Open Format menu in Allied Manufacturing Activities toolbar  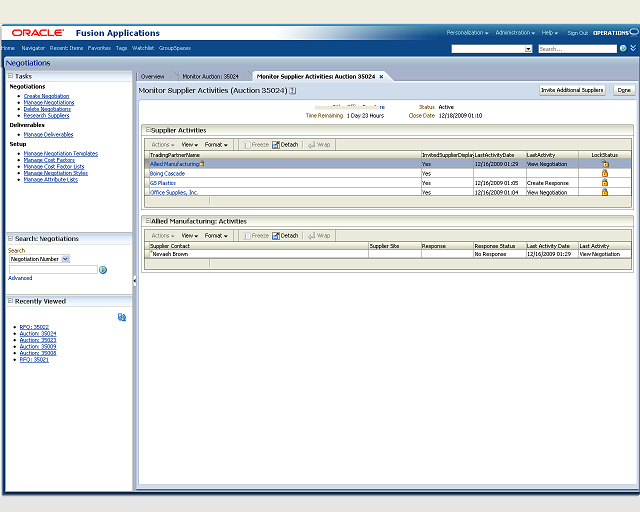point(216,236)
